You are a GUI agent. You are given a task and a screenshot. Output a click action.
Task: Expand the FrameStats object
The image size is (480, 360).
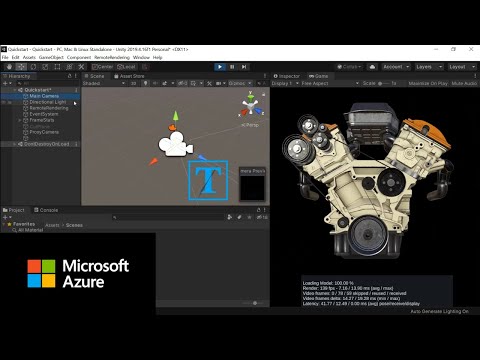point(20,120)
